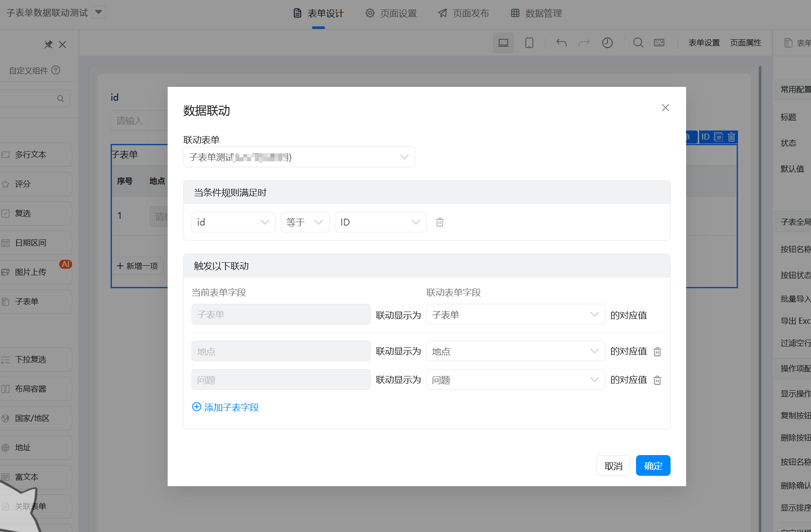The width and height of the screenshot is (811, 532).
Task: Click the disabled 问题 current field
Action: coord(281,379)
